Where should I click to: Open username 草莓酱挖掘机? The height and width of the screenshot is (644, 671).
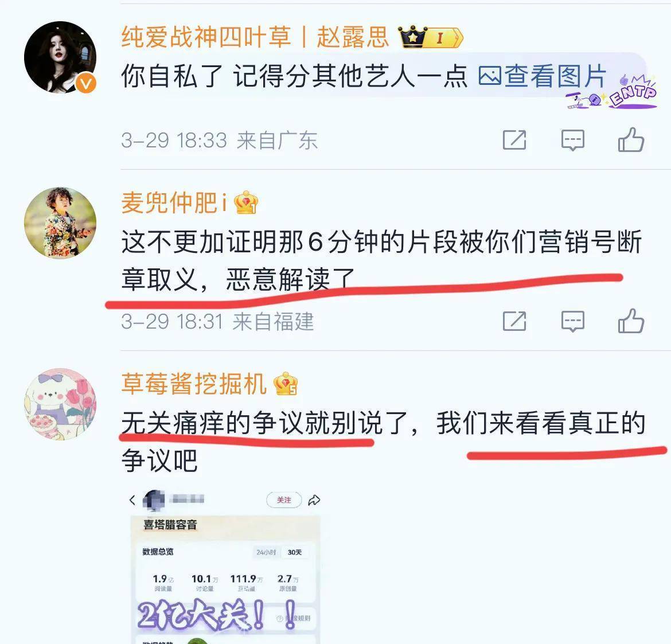pos(194,384)
